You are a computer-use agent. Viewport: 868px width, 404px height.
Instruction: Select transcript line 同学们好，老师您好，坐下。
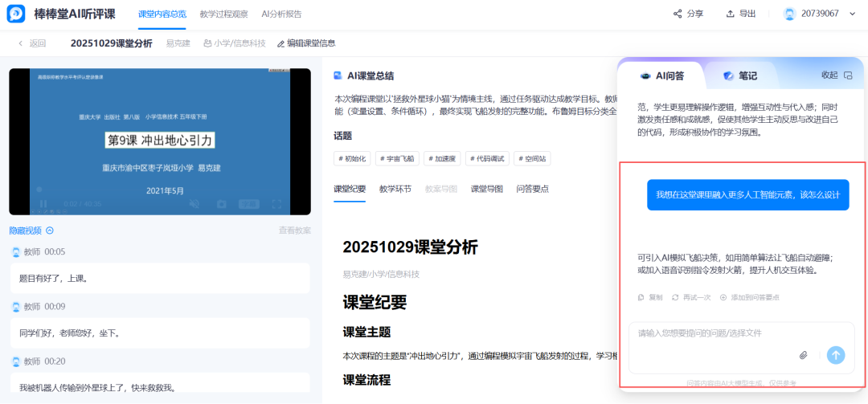tap(160, 333)
